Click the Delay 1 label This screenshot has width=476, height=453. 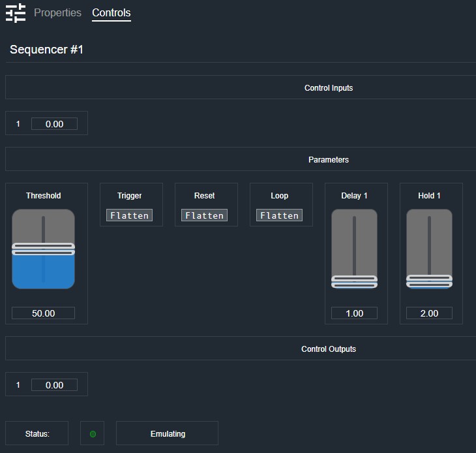click(x=354, y=196)
